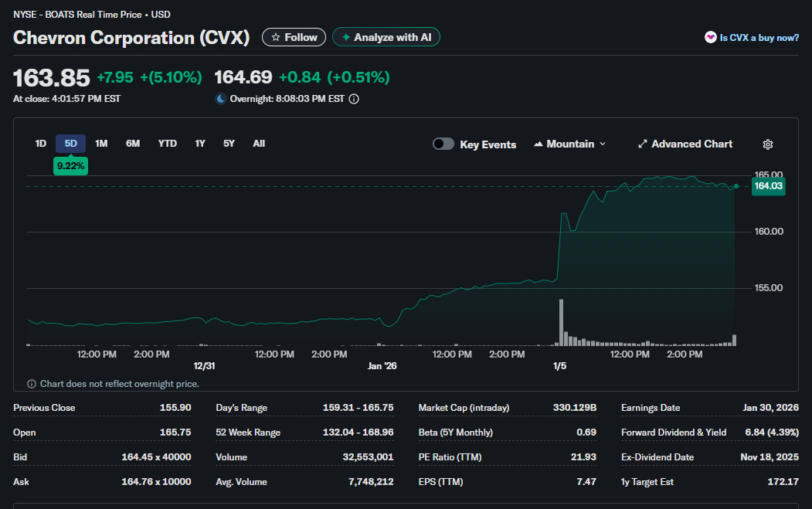
Task: Open chart settings gear icon
Action: point(767,144)
